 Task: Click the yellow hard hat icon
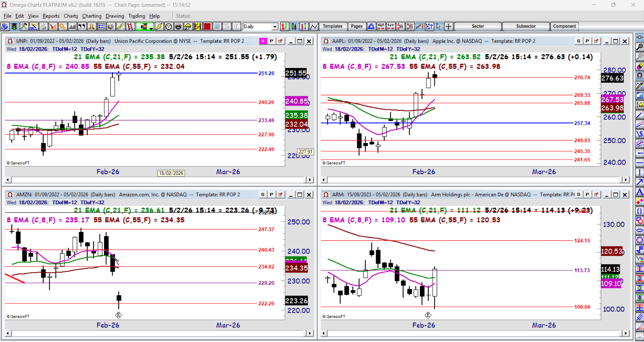point(188,26)
